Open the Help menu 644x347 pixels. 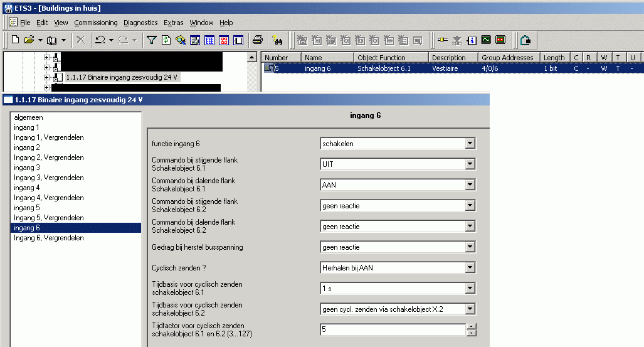[x=226, y=23]
